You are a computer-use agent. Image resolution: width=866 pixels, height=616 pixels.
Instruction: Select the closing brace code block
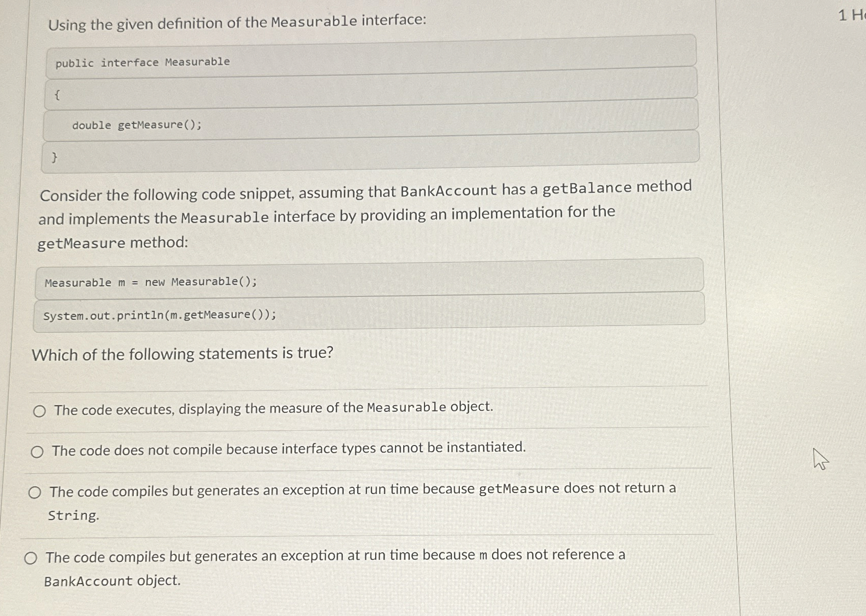(55, 157)
